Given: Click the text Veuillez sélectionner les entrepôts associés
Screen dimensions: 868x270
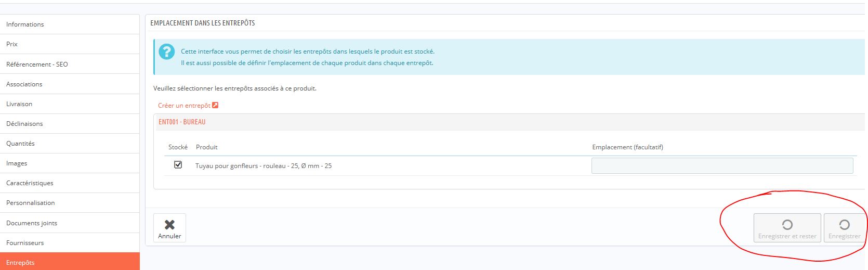Looking at the screenshot, I should point(235,88).
